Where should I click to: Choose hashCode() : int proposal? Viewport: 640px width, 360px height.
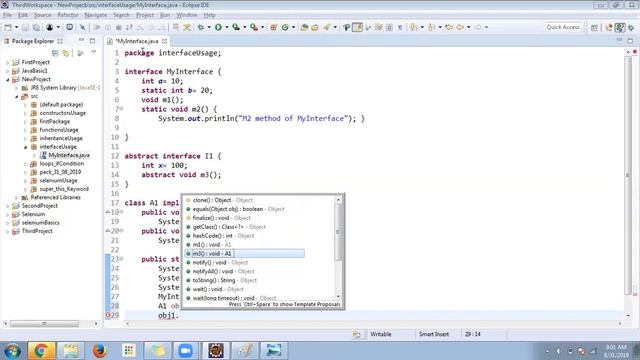[223, 236]
